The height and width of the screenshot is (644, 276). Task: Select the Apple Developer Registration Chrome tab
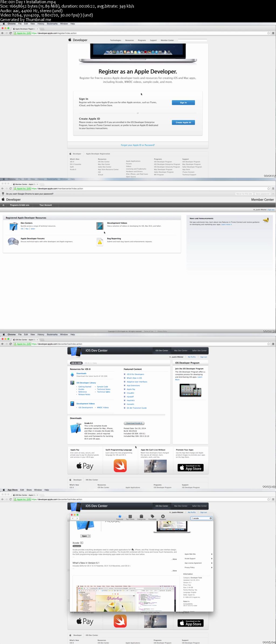[x=25, y=29]
